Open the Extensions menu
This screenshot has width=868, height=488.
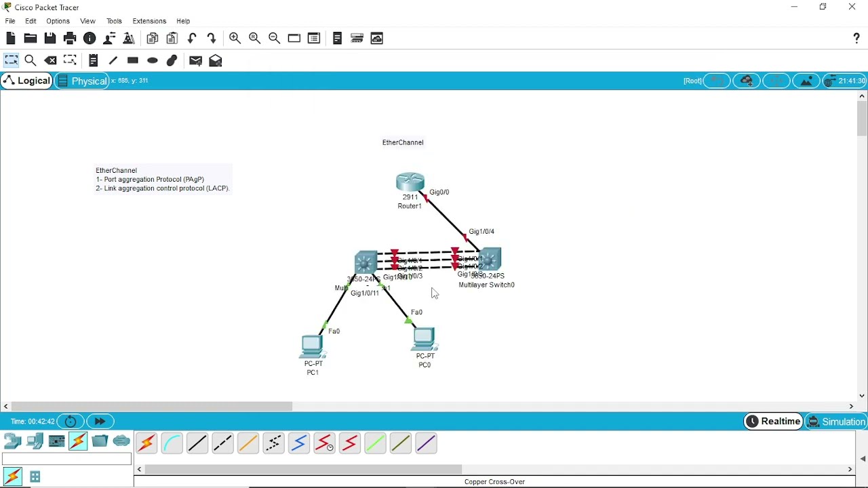click(150, 21)
